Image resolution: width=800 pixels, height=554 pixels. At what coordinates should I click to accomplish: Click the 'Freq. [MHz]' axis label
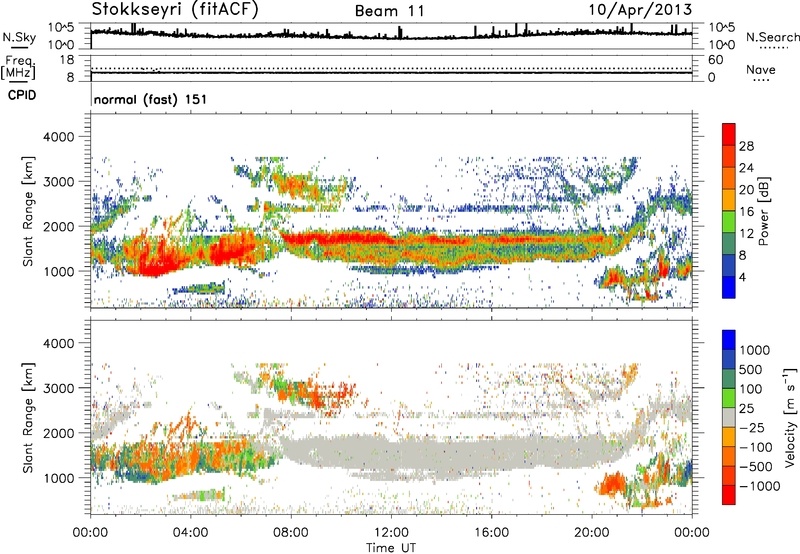point(18,68)
